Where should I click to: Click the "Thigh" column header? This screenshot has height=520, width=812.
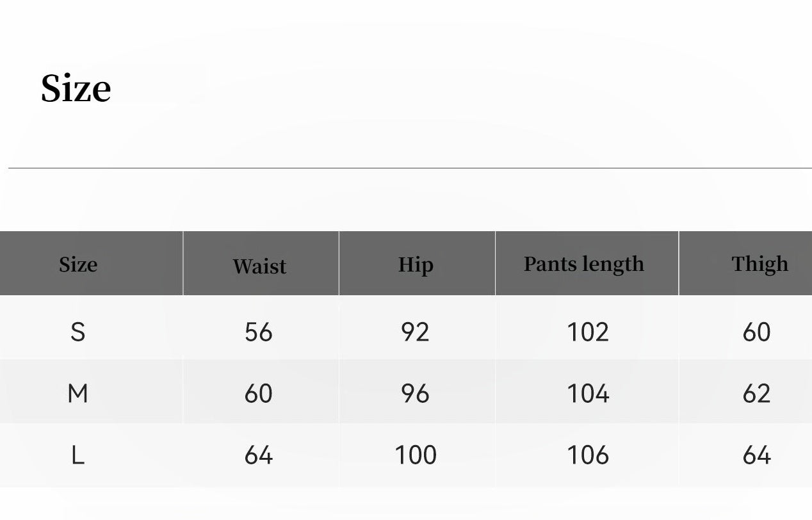coord(759,264)
